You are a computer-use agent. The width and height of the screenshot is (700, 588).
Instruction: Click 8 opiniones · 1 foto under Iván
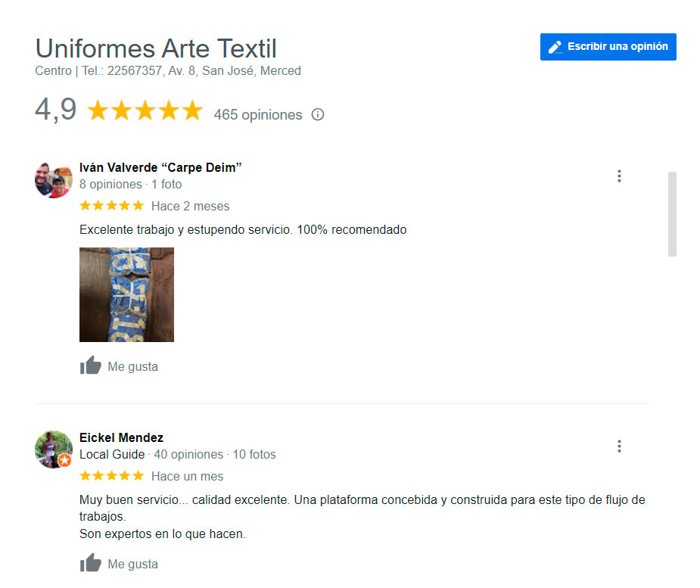coord(130,185)
